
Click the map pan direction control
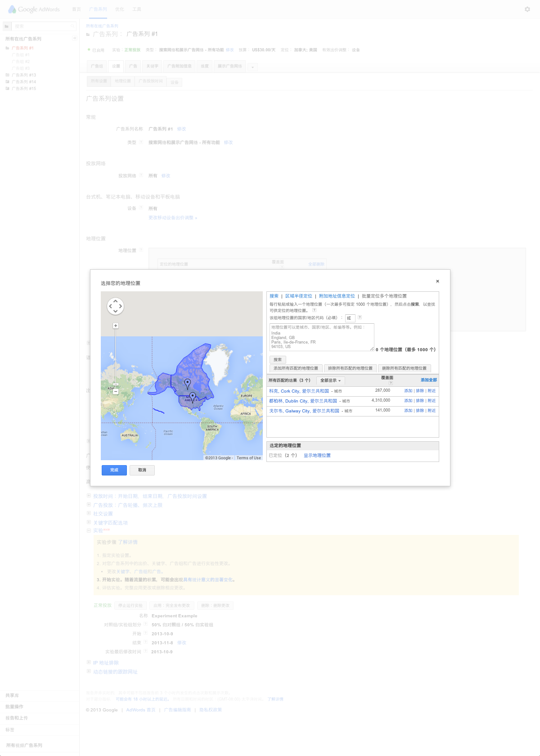[x=115, y=306]
